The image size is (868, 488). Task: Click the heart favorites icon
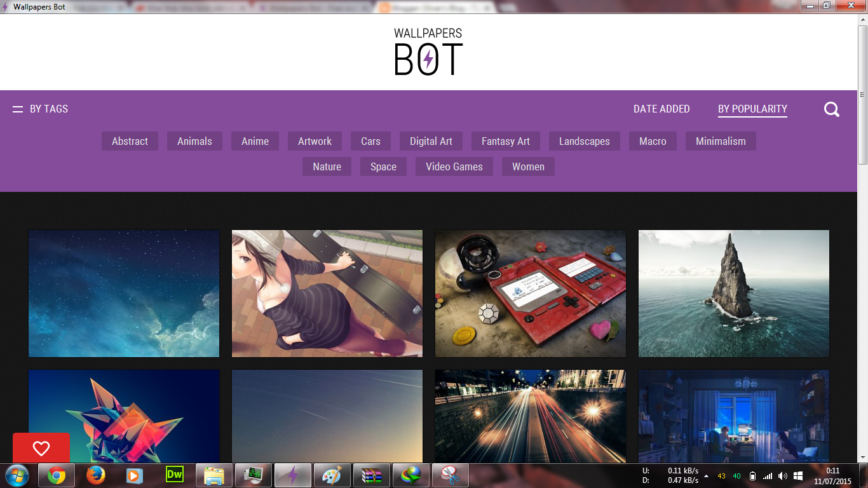(41, 449)
